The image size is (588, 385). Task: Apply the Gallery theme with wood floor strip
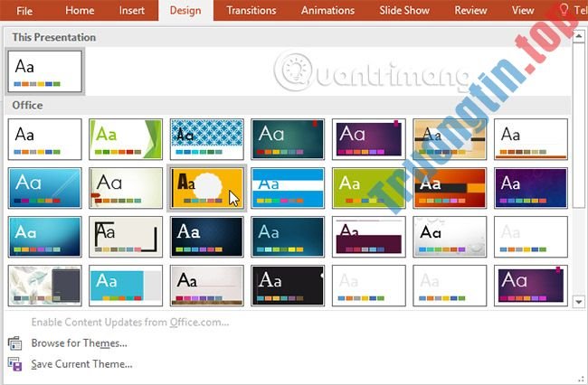(206, 286)
